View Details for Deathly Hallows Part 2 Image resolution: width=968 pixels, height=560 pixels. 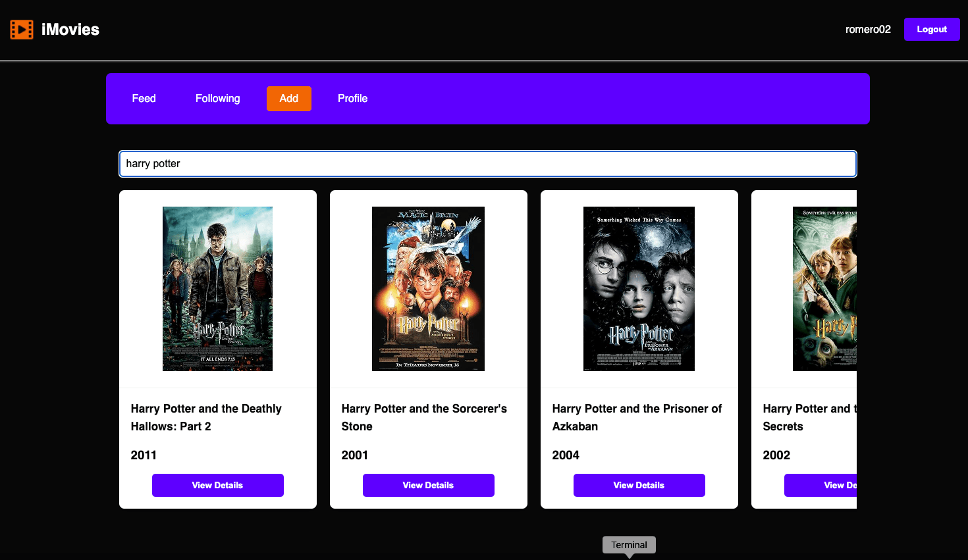coord(218,485)
